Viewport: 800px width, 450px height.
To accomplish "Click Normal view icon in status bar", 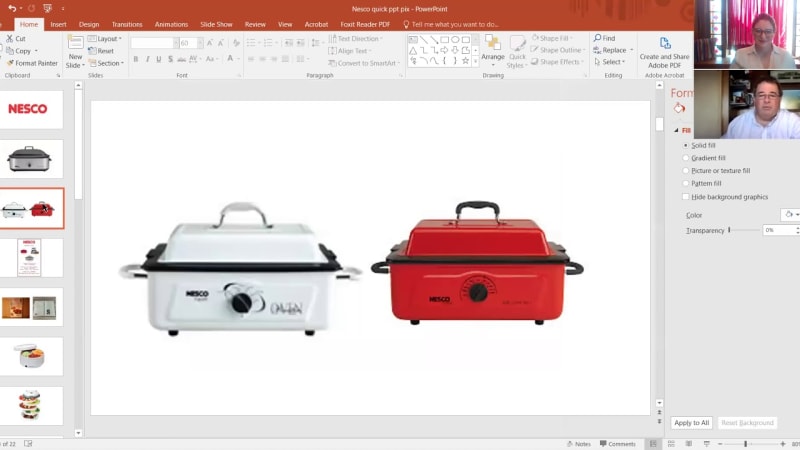I will coord(653,444).
